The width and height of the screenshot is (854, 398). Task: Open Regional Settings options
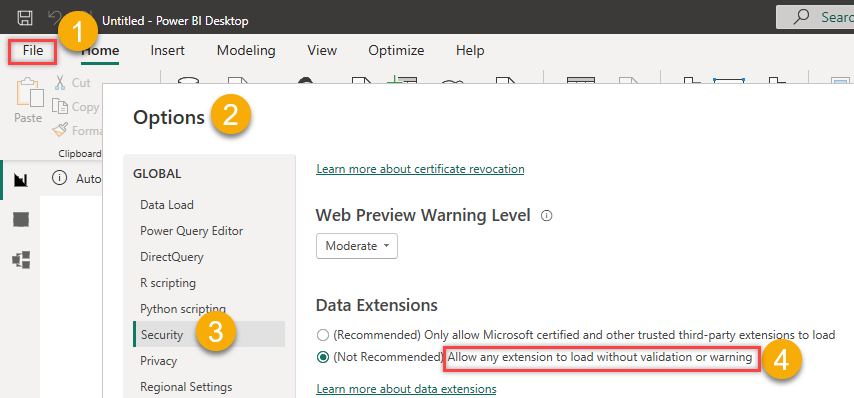pyautogui.click(x=186, y=387)
